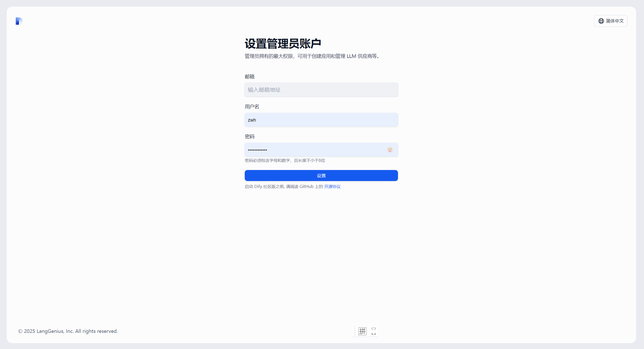The height and width of the screenshot is (349, 644).
Task: Click the administrator permissions subtitle text
Action: [x=312, y=56]
